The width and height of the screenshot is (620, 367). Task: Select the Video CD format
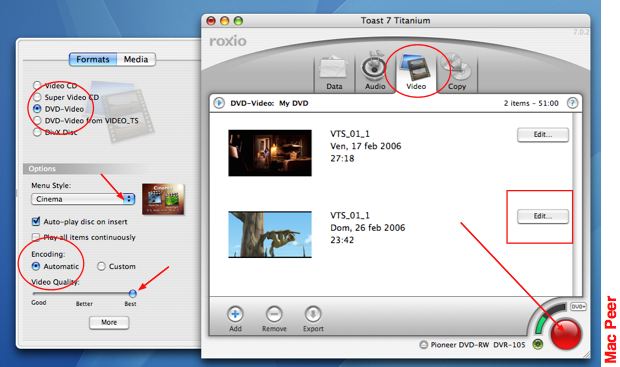point(37,85)
